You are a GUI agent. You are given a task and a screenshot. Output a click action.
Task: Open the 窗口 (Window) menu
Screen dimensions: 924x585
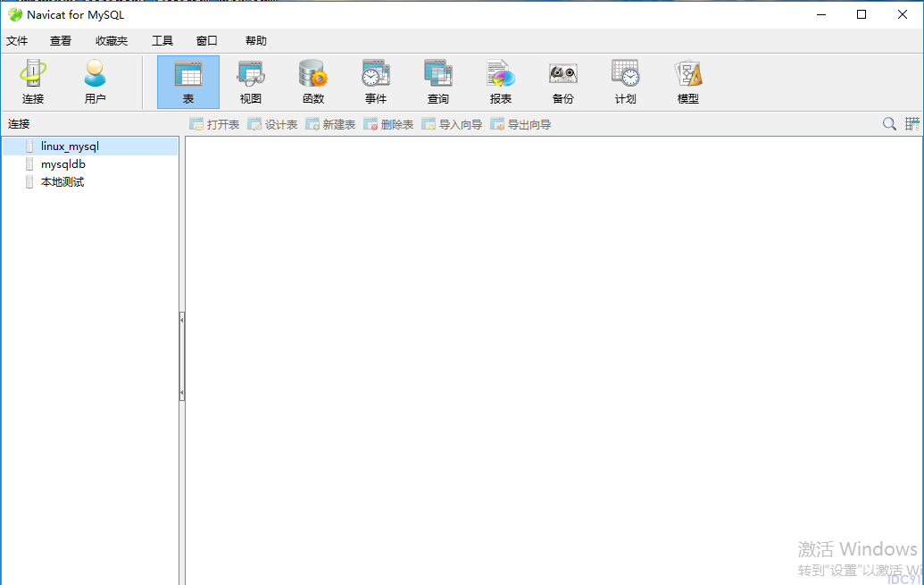pyautogui.click(x=207, y=41)
